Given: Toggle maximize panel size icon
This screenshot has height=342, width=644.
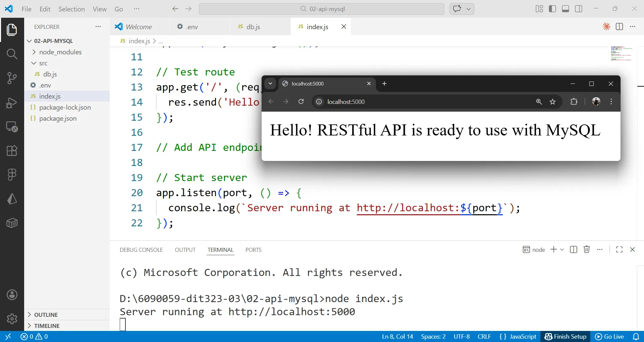Looking at the screenshot, I should 619,249.
